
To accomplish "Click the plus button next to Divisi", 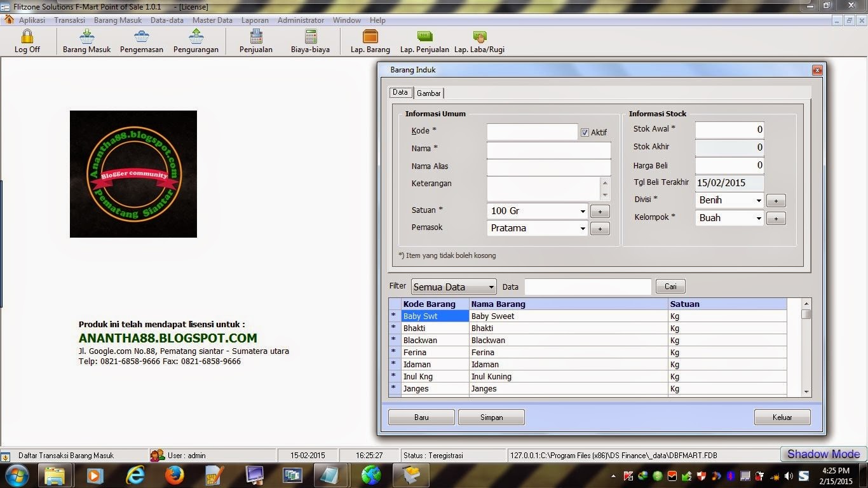I will (776, 201).
